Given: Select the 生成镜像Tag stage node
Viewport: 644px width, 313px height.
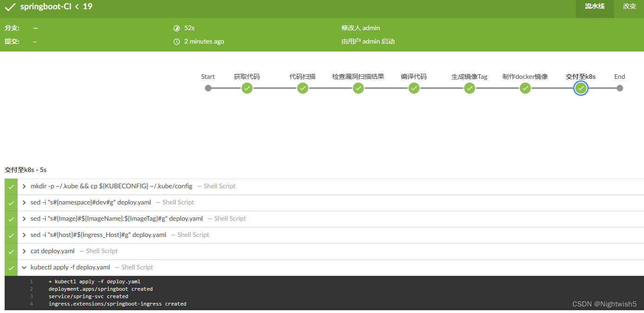Looking at the screenshot, I should coord(470,88).
